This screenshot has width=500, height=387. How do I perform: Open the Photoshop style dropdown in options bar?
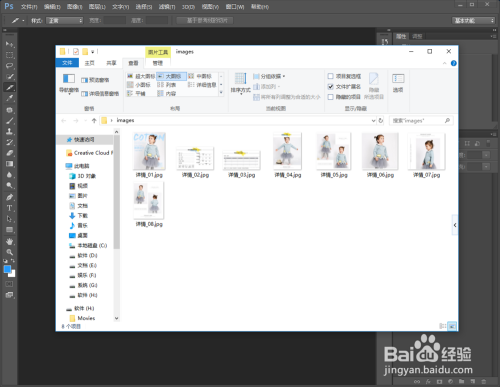[64, 21]
